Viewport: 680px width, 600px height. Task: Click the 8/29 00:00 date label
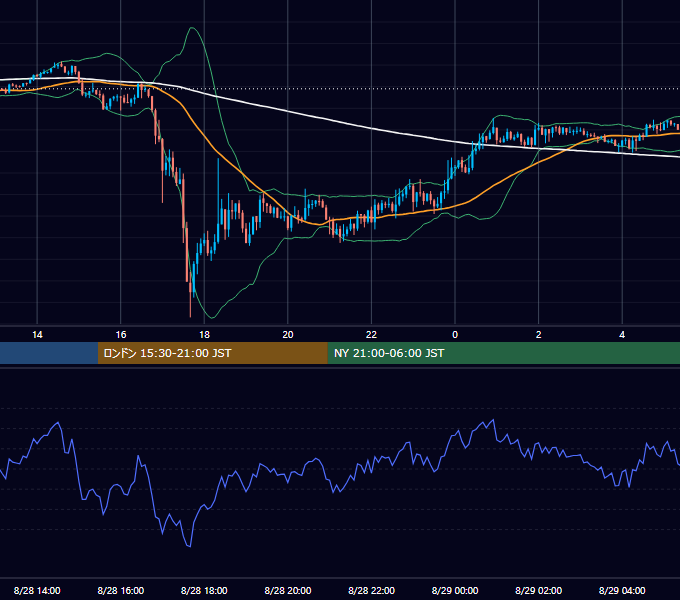pos(455,590)
